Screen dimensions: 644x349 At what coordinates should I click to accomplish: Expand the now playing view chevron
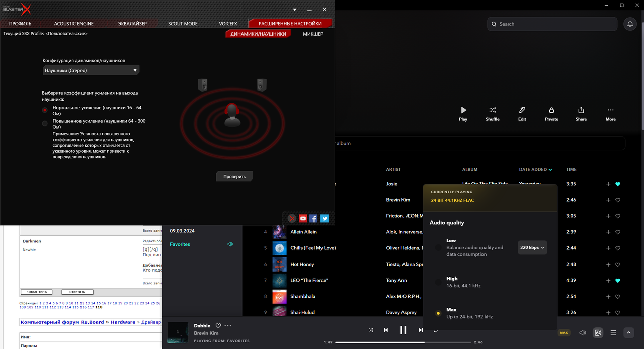coord(628,333)
